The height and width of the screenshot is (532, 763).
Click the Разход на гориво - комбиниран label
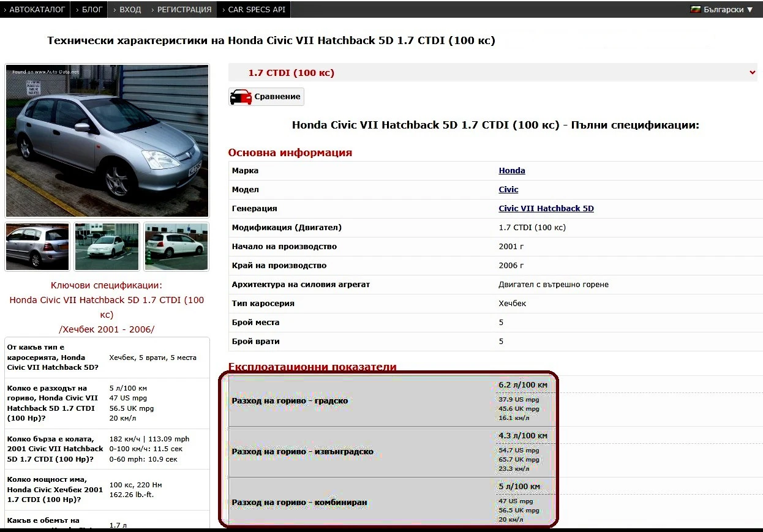299,503
